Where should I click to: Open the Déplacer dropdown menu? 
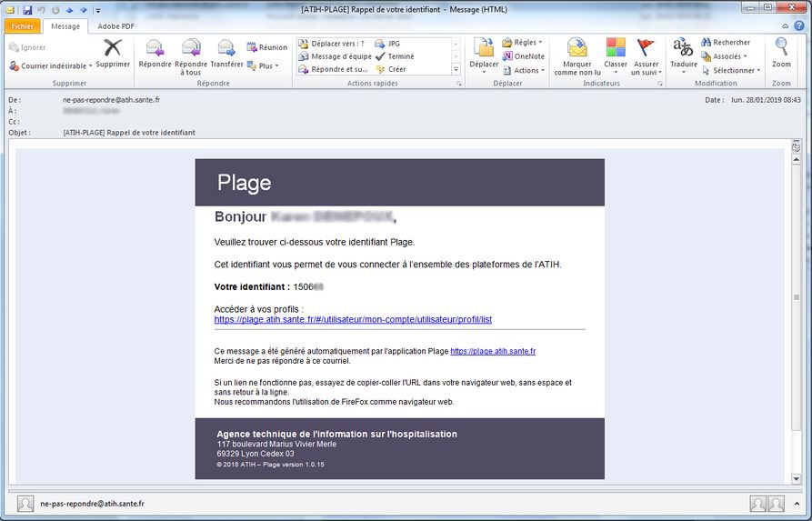pyautogui.click(x=484, y=57)
